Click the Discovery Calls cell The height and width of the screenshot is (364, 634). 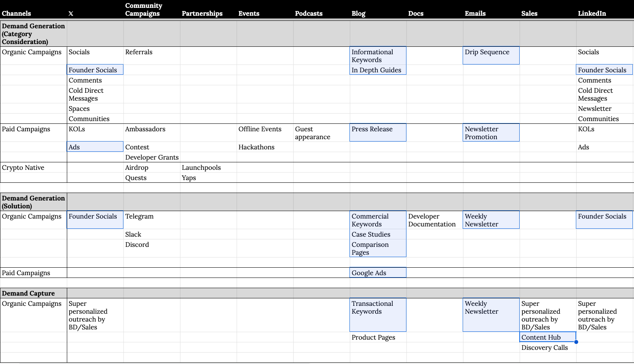548,347
